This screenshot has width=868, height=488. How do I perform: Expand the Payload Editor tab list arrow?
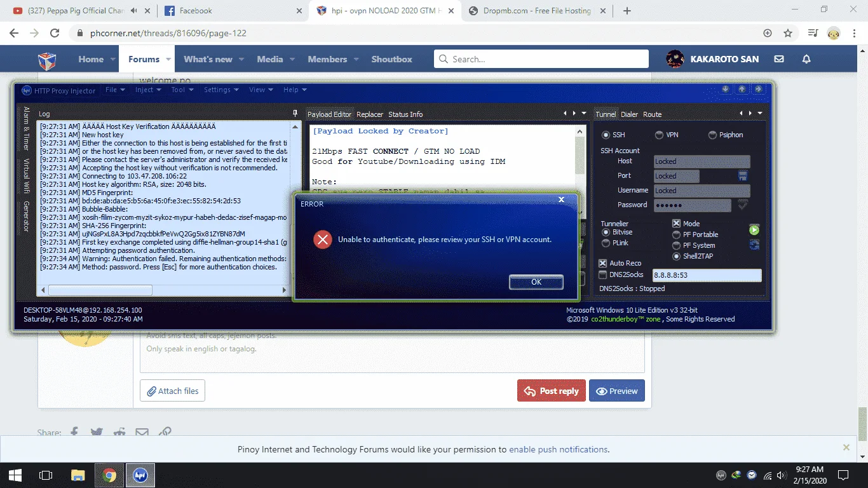click(x=584, y=114)
